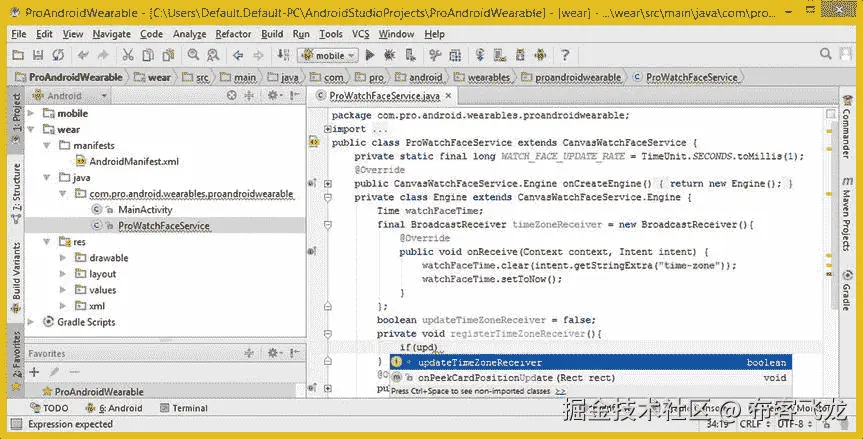Open the Structure tool window tab
Screen dimensions: 863x439
[16, 194]
